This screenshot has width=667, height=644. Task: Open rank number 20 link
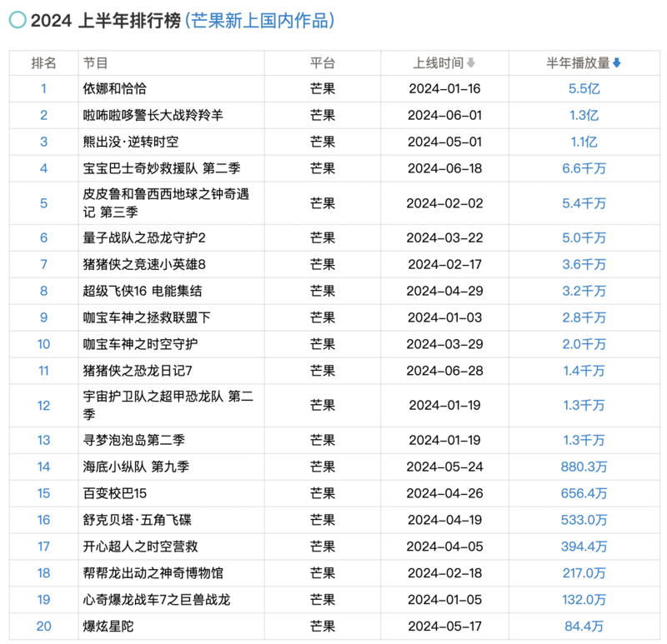point(43,627)
